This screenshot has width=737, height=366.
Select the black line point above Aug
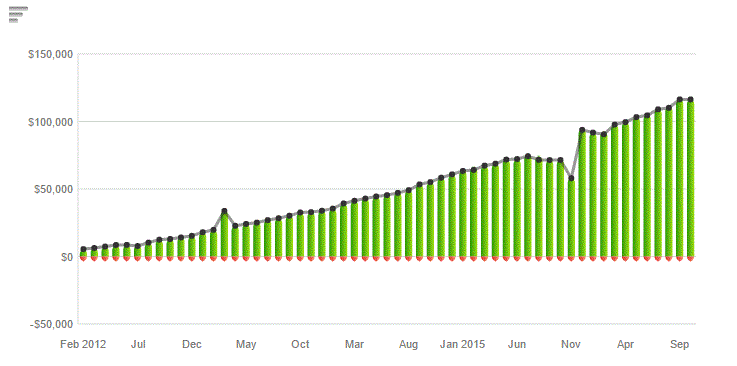coord(408,190)
